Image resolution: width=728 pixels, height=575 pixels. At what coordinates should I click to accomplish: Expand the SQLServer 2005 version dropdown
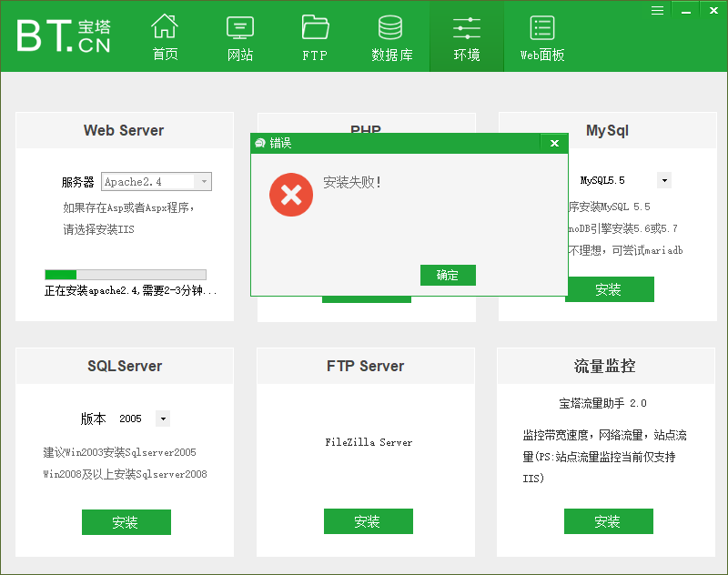point(163,419)
